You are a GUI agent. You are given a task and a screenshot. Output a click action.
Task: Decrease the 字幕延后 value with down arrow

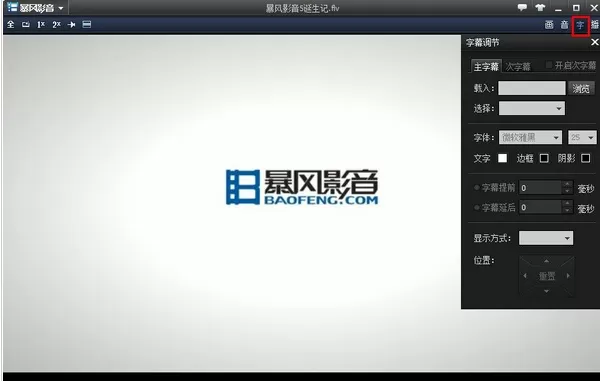pos(567,211)
